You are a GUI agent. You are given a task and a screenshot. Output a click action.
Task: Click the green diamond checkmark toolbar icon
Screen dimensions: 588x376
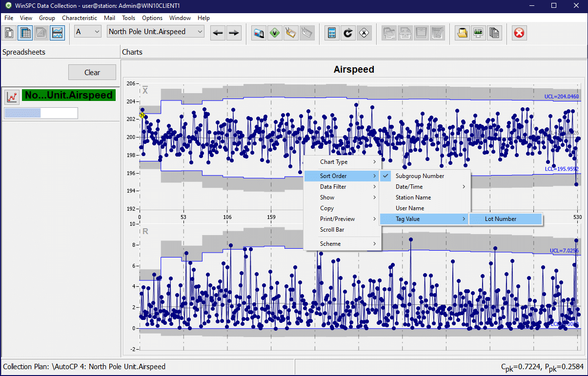[275, 33]
